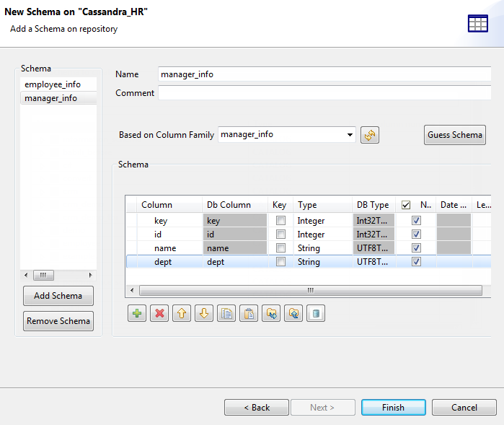Toggle the Key checkbox for dept row
Viewport: 504px width, 425px height.
[x=280, y=262]
